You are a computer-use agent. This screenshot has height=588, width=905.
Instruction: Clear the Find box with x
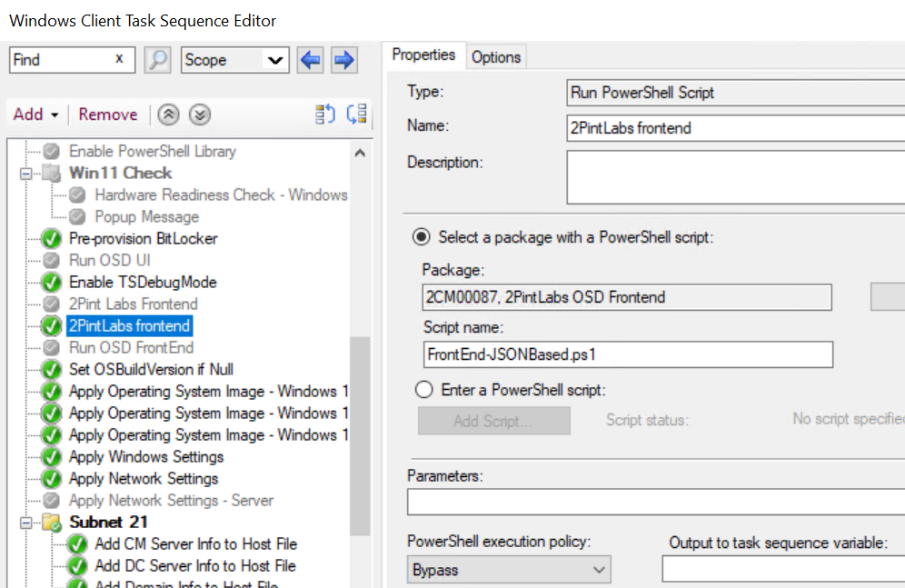pyautogui.click(x=119, y=59)
